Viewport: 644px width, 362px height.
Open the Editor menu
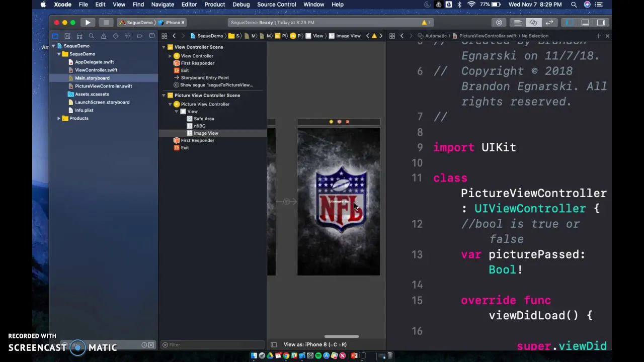[x=189, y=5]
